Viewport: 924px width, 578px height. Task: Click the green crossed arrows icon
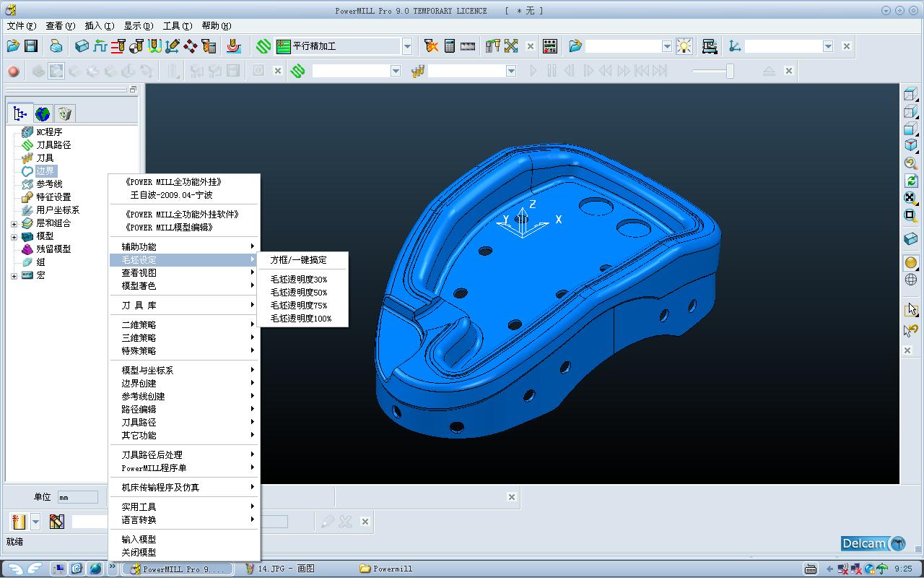[511, 46]
